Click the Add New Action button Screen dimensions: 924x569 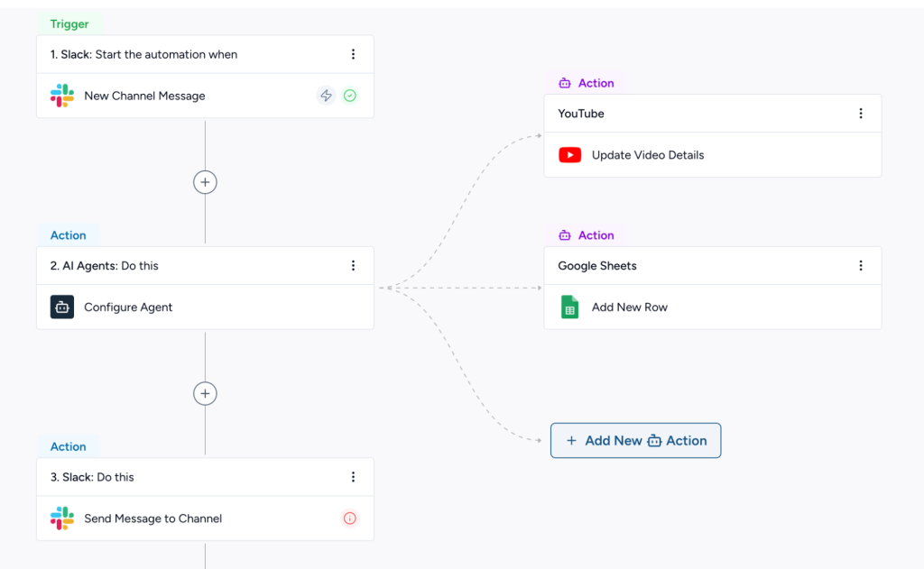[635, 441]
